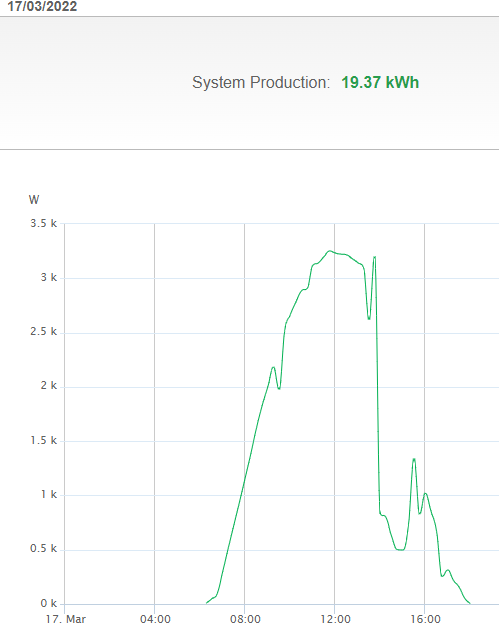Click the System Production label
499x628 pixels.
tap(261, 83)
